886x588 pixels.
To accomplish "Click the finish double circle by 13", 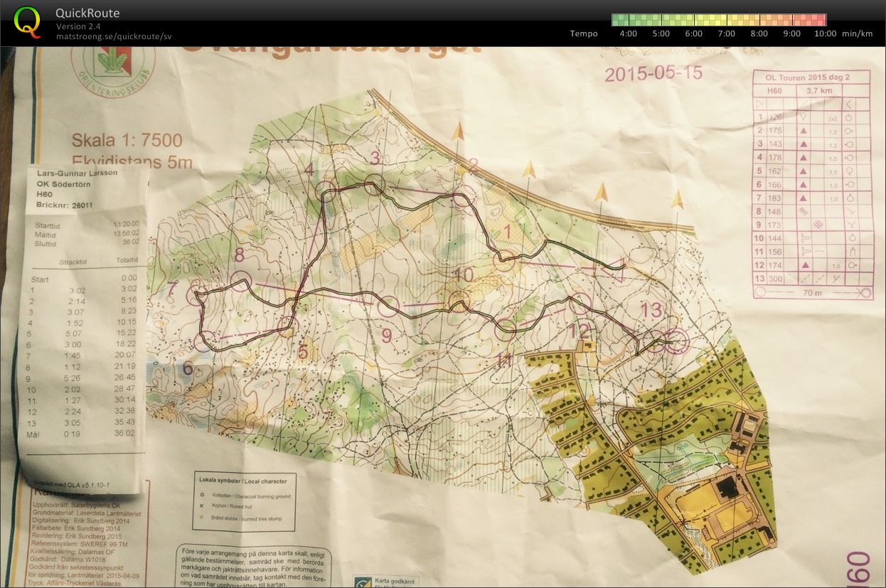I will (676, 341).
